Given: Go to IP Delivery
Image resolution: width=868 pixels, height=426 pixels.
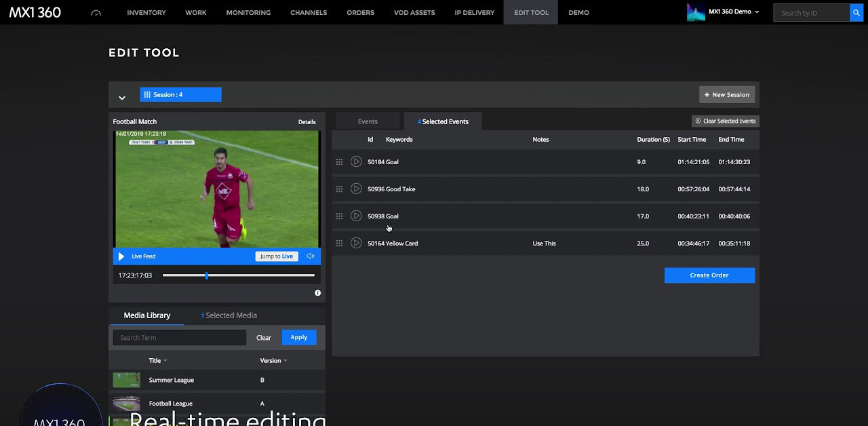Looking at the screenshot, I should [475, 12].
